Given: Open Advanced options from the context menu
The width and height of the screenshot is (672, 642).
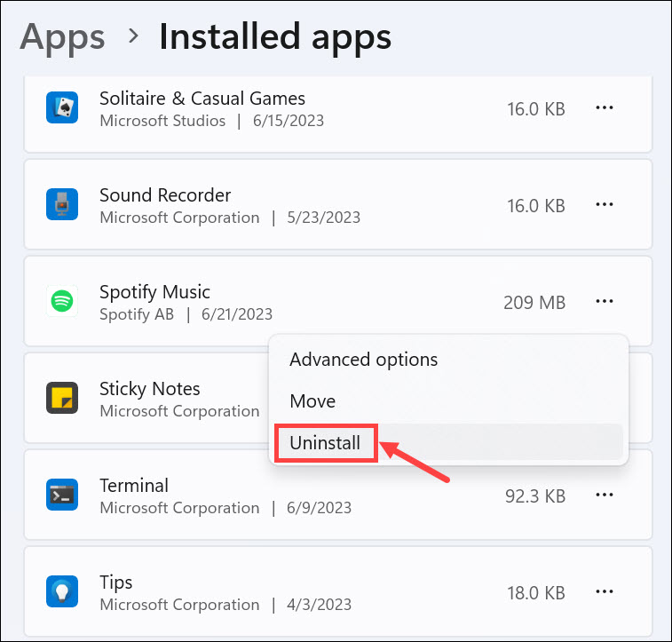Looking at the screenshot, I should pos(363,360).
